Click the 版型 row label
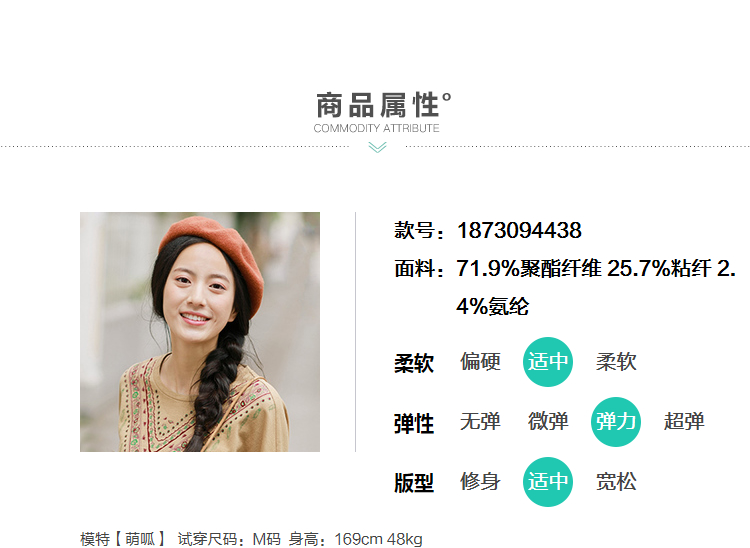 click(x=414, y=483)
